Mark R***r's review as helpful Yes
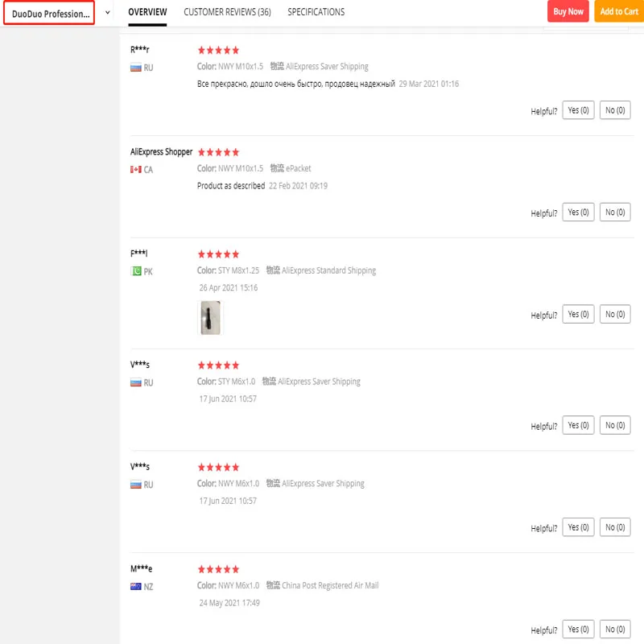The image size is (644, 644). point(578,110)
